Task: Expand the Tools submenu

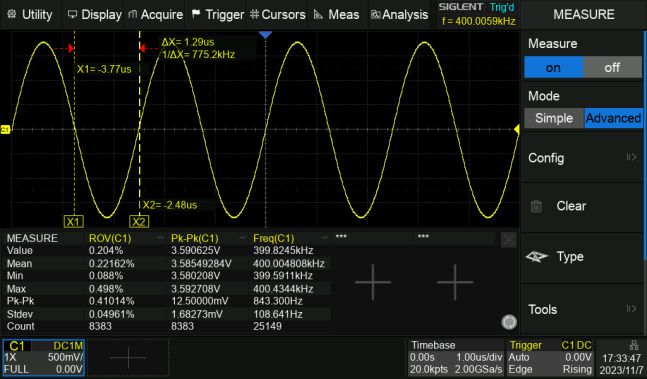Action: (583, 309)
